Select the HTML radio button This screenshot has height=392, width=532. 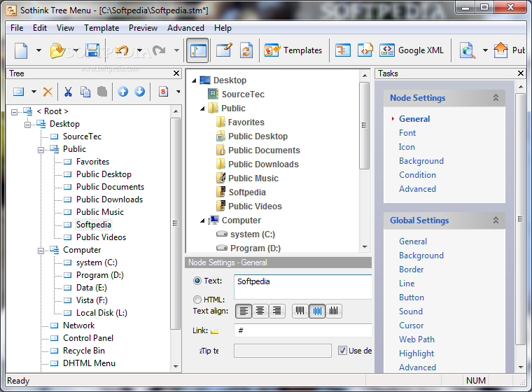(x=197, y=300)
